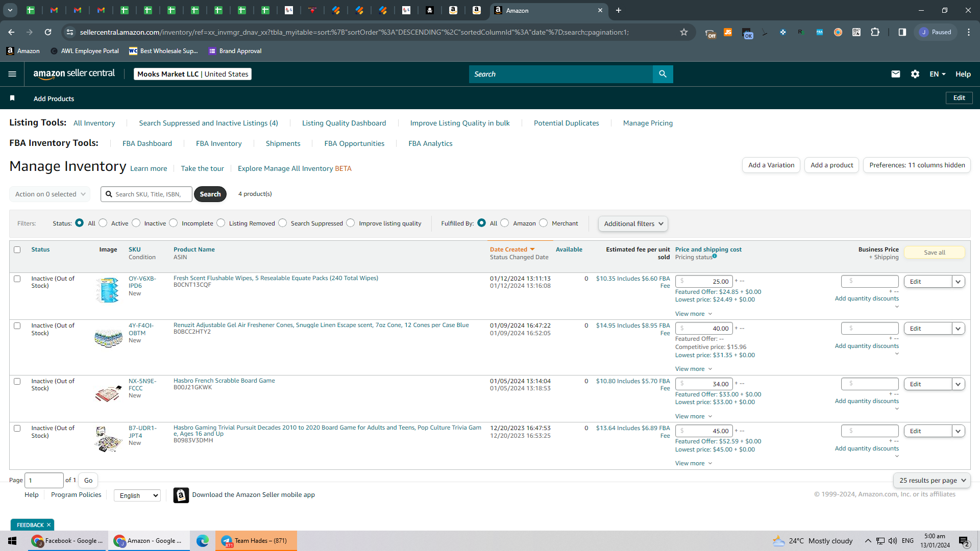Open Search Suppressed and Inactive Listings (4)

[209, 123]
